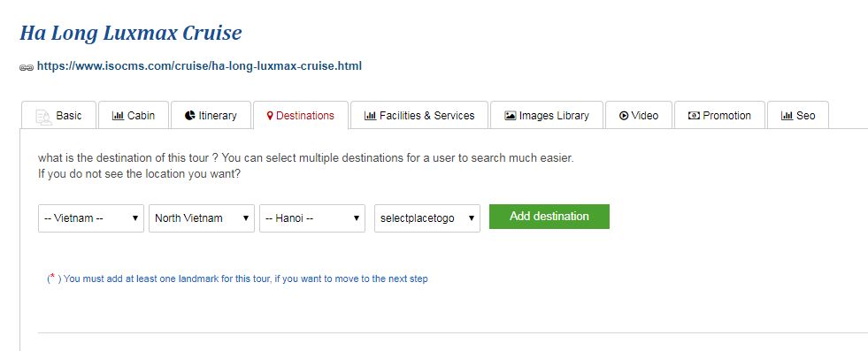Expand the selectplacetogo dropdown
The height and width of the screenshot is (351, 868).
click(427, 217)
